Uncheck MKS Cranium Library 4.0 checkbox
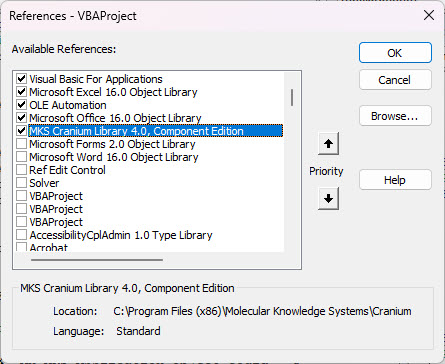Image resolution: width=445 pixels, height=364 pixels. point(22,131)
